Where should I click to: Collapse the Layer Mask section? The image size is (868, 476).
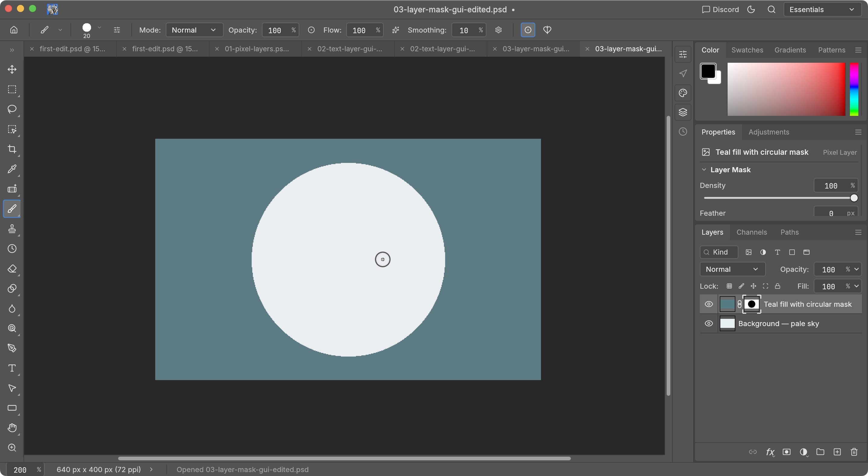coord(704,170)
